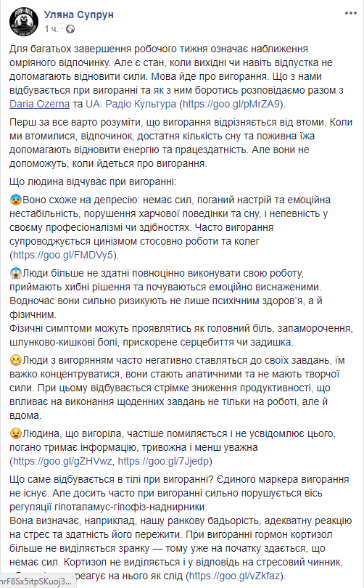364x588 pixels.
Task: Open UA: Радіо Культура page link
Action: (x=131, y=104)
